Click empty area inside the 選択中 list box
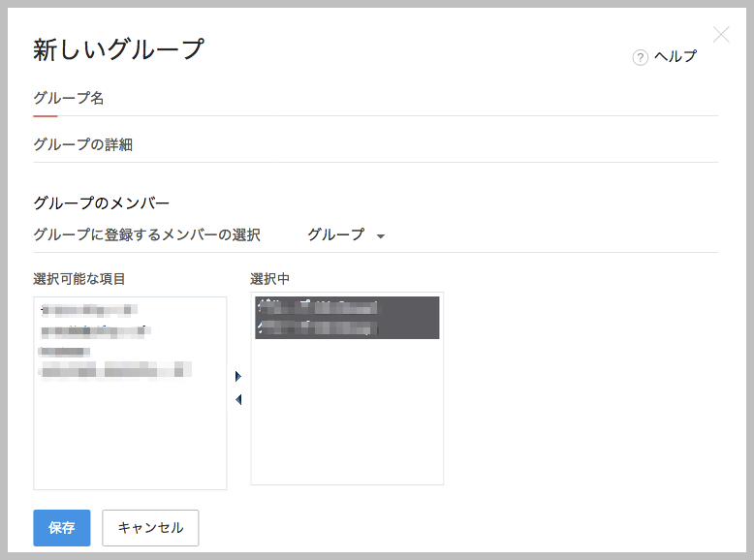Screen dimensions: 754x560 click(x=346, y=417)
